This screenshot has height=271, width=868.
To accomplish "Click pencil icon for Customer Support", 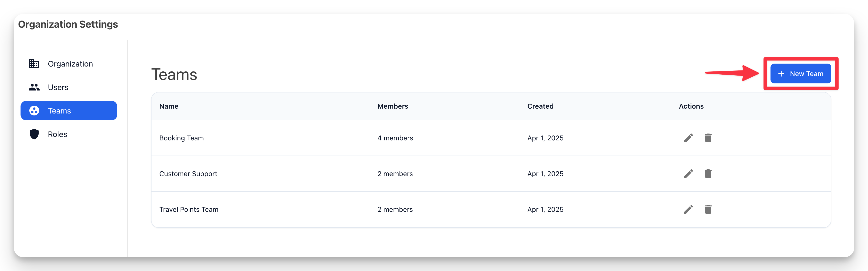I will pyautogui.click(x=688, y=174).
